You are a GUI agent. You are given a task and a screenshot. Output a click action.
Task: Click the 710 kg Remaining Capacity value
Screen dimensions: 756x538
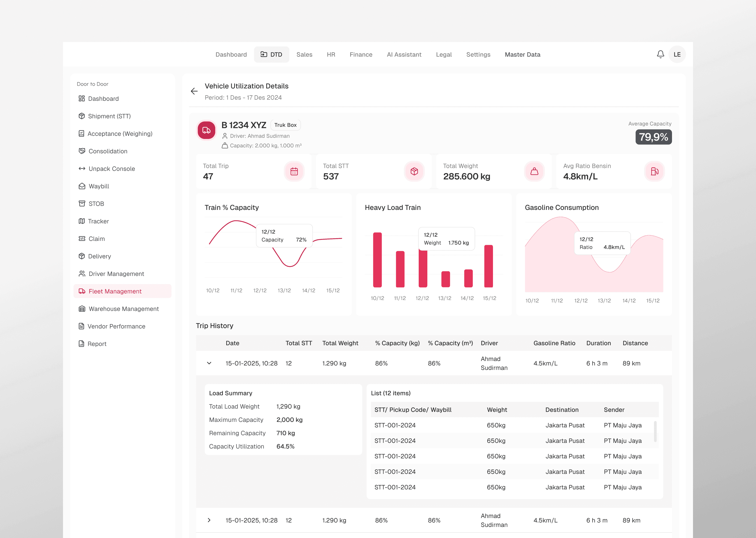click(286, 433)
